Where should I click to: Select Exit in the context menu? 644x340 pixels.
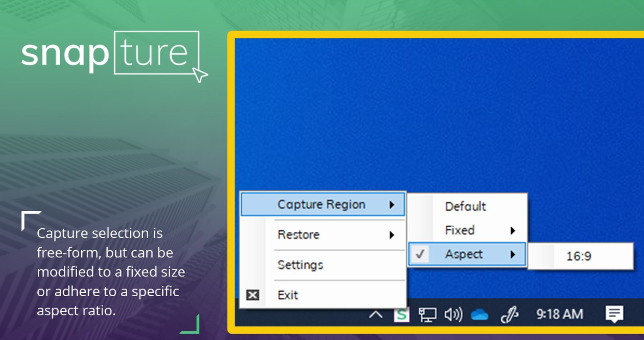(322, 295)
